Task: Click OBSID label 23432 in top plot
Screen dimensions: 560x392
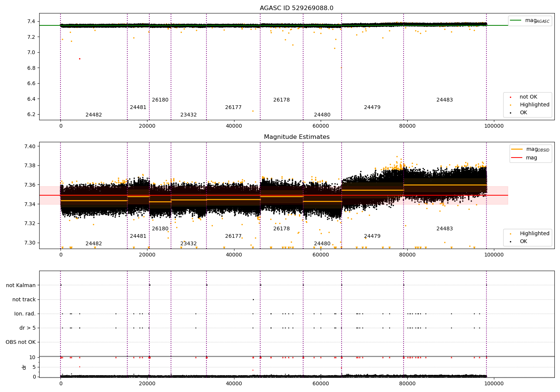Action: (x=189, y=115)
